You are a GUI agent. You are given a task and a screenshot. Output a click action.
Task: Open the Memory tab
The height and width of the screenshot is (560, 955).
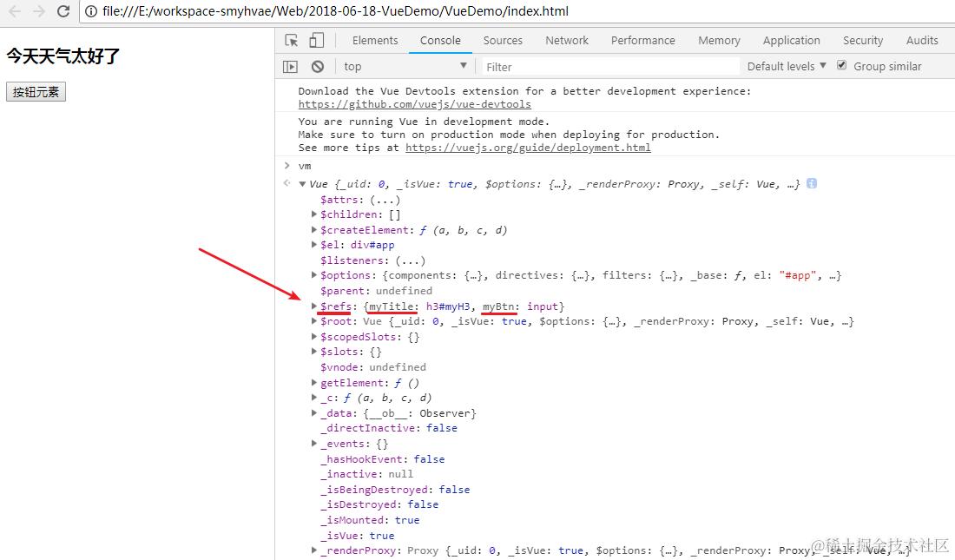tap(719, 40)
